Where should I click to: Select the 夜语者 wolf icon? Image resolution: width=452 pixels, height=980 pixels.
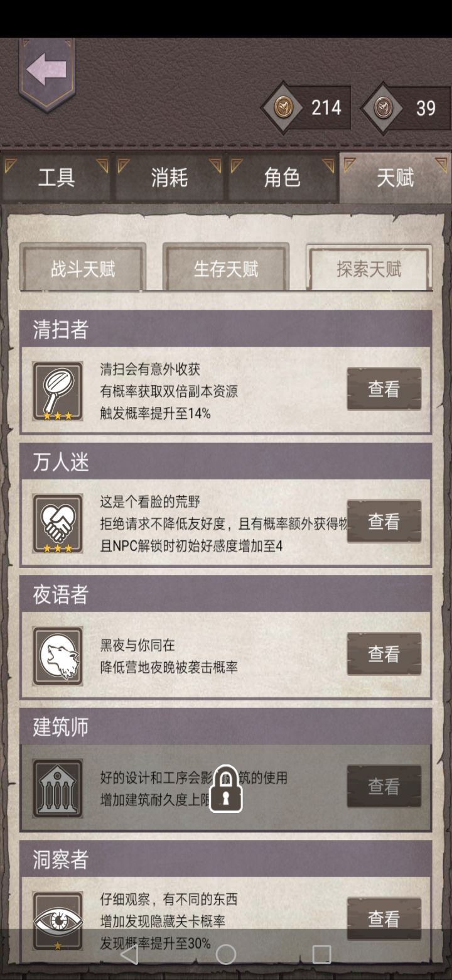coord(58,656)
